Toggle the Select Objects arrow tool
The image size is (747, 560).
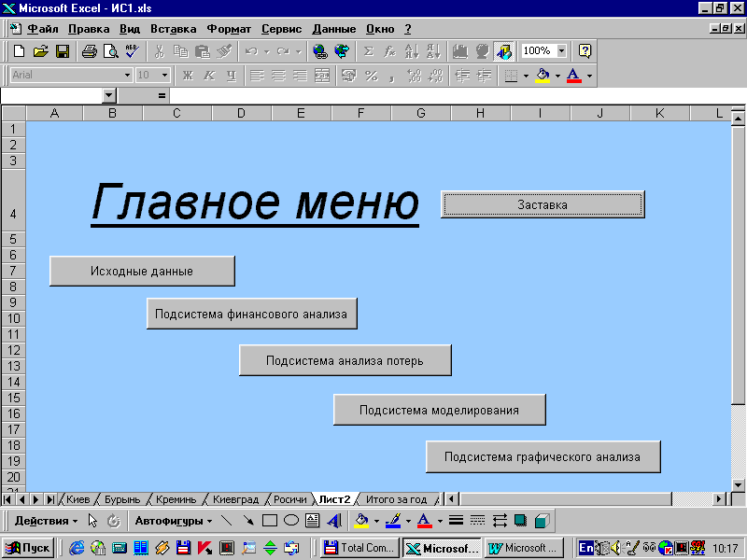(x=92, y=521)
